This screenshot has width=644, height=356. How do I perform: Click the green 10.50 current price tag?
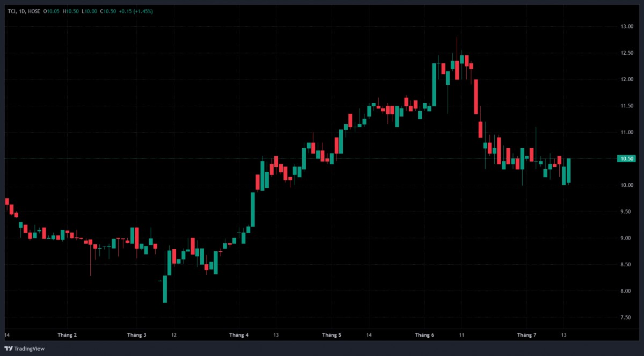(627, 158)
